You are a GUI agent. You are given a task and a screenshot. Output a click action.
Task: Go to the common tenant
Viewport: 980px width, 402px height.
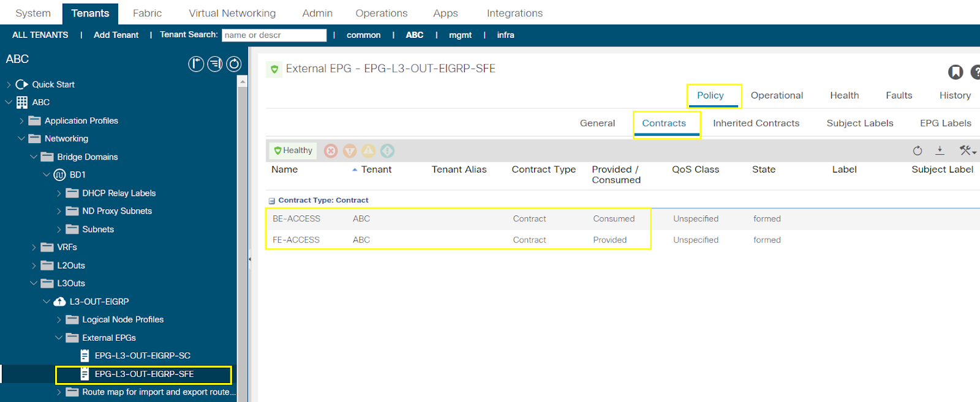(364, 35)
